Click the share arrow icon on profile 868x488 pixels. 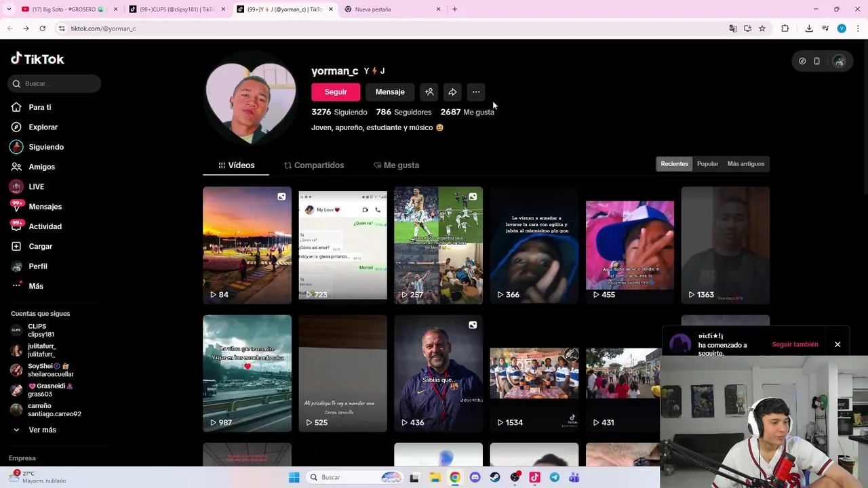coord(452,92)
